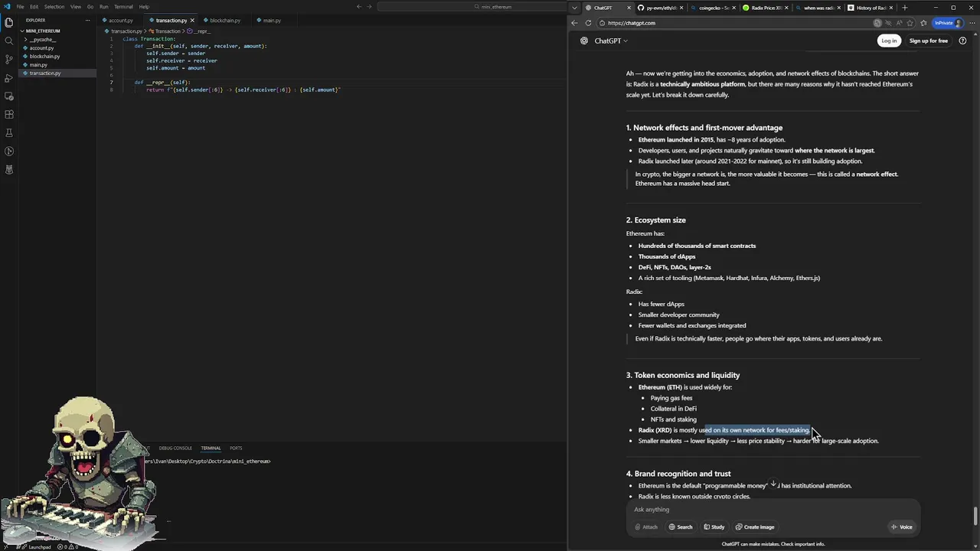980x551 pixels.
Task: Click the Log in button
Action: pos(888,41)
